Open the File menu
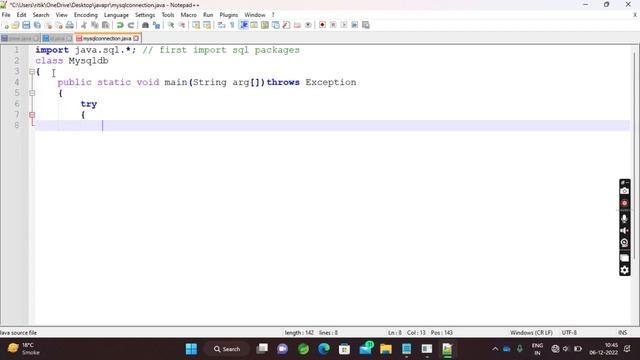The width and height of the screenshot is (640, 360). coord(6,15)
